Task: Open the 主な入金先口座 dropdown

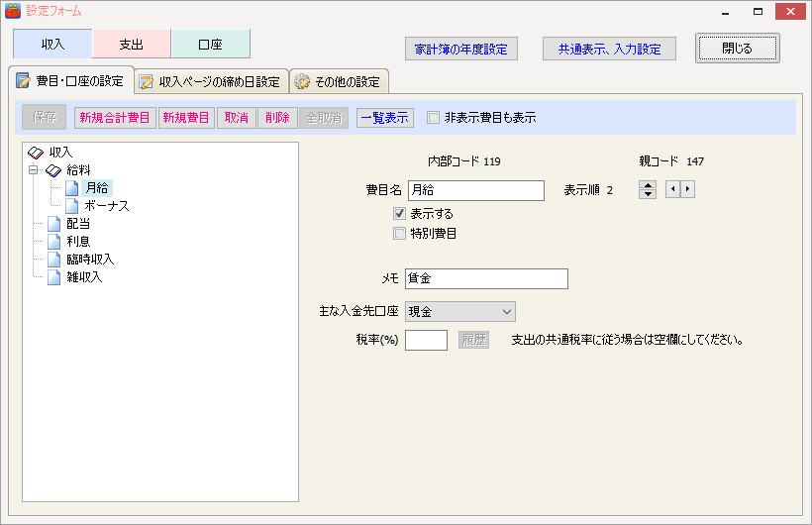Action: pyautogui.click(x=459, y=311)
